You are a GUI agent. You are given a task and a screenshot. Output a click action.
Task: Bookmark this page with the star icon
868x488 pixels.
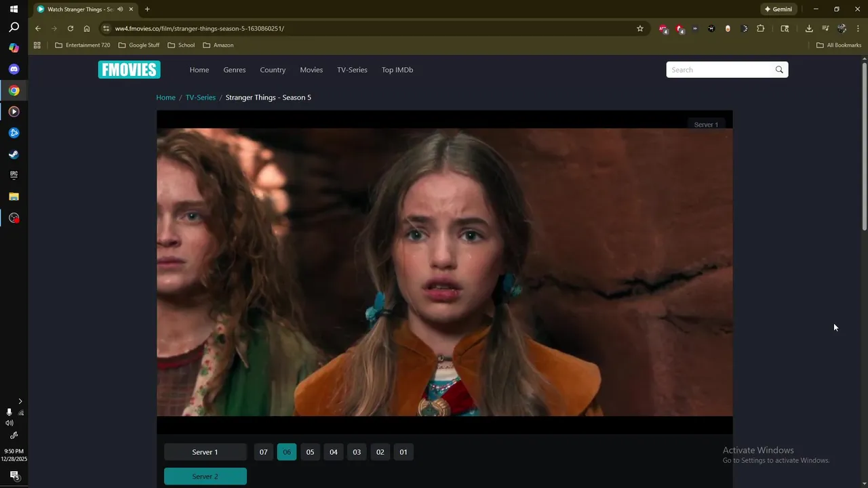click(639, 28)
